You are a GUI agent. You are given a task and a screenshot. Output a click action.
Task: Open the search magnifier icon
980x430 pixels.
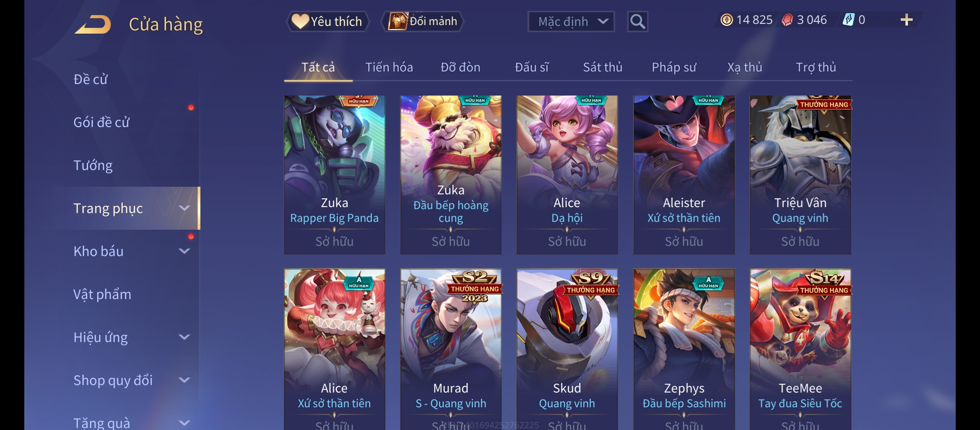(x=637, y=21)
